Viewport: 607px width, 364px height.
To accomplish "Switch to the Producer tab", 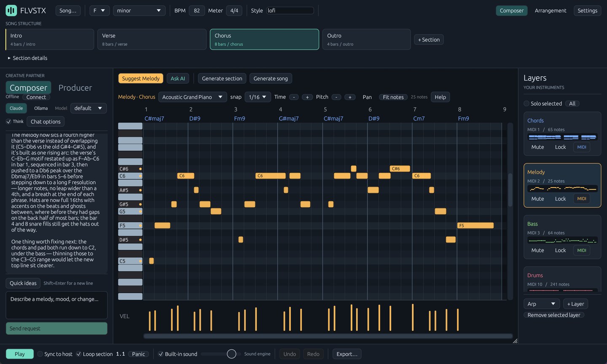I will tap(75, 88).
